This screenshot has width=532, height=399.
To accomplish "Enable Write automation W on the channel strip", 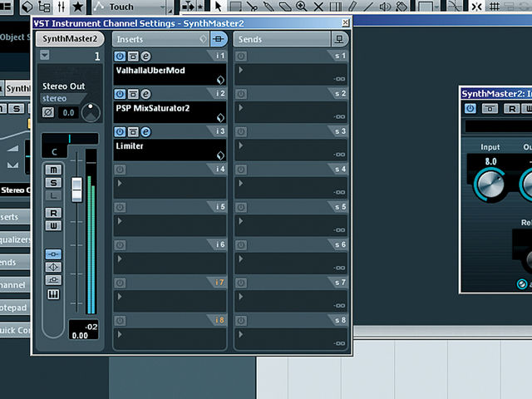I will pos(53,226).
